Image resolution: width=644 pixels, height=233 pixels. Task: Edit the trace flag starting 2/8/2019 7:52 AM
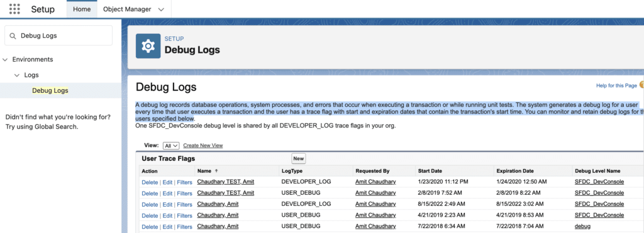pos(167,193)
